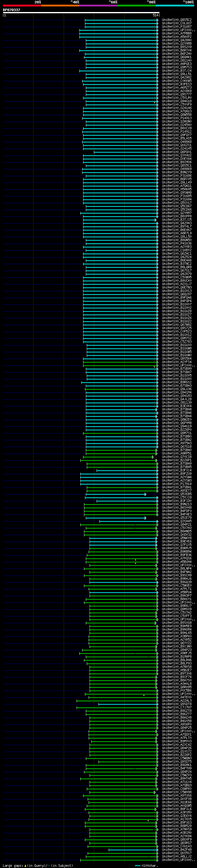Select hit label UniRef100_B2Z6P0
197x868 pixels.
coord(177,430)
